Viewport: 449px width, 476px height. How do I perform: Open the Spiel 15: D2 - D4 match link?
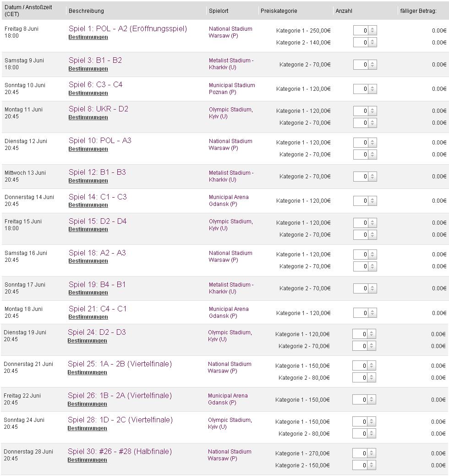click(x=98, y=221)
